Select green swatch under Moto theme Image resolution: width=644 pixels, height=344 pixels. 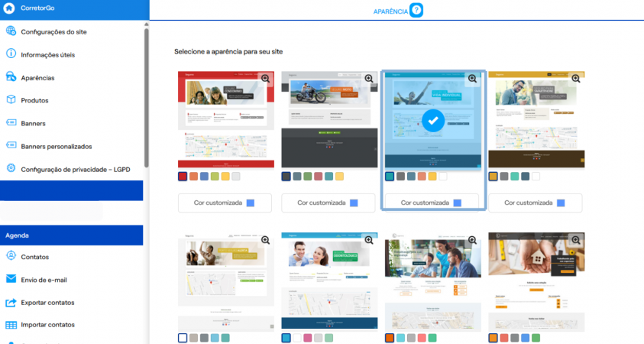pos(308,177)
